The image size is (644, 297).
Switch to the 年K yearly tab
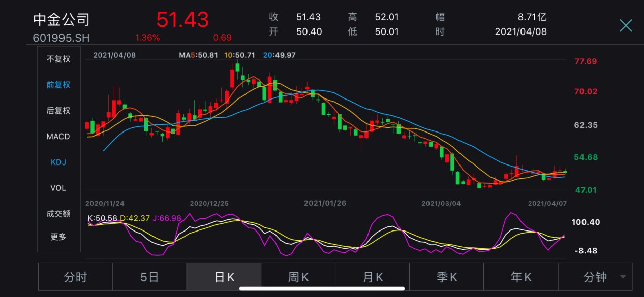[520, 277]
